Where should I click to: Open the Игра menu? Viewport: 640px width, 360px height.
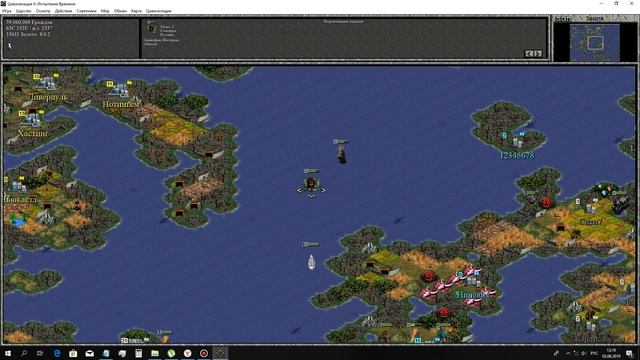pos(7,11)
